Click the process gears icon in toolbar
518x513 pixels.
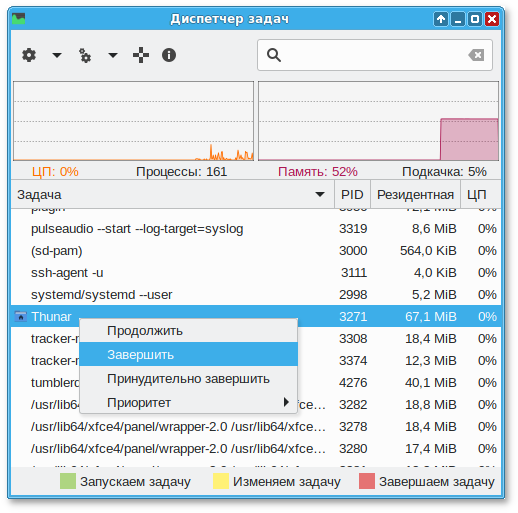coord(85,55)
